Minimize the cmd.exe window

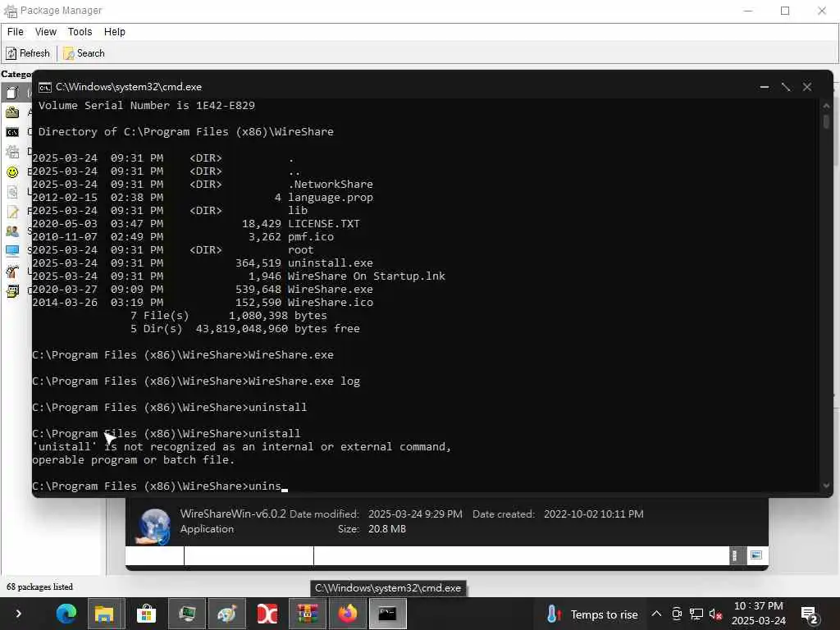tap(765, 87)
